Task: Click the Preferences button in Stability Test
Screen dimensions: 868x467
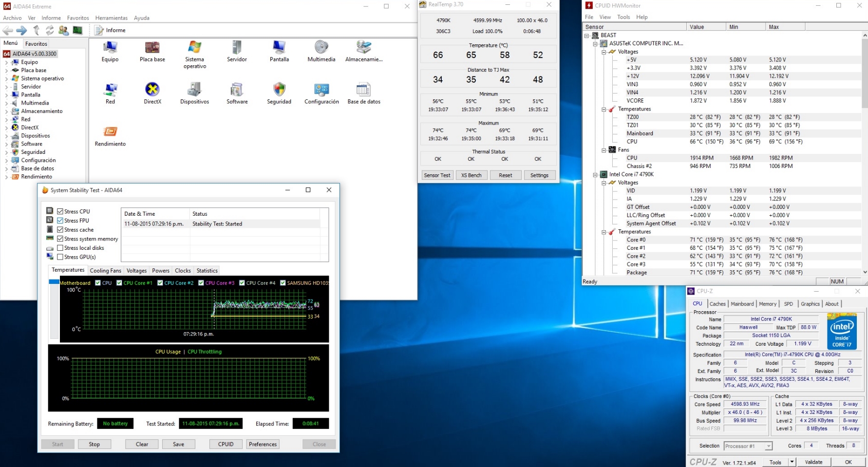Action: [263, 444]
